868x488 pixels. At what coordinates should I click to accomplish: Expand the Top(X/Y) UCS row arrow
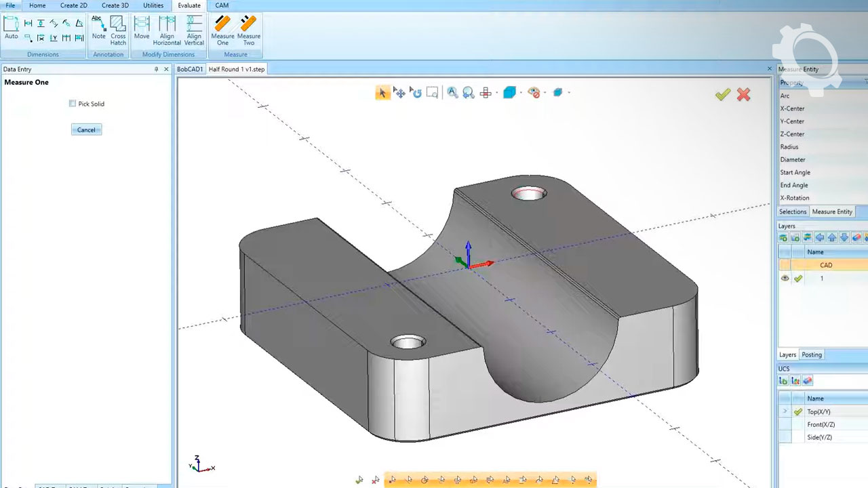coord(785,411)
